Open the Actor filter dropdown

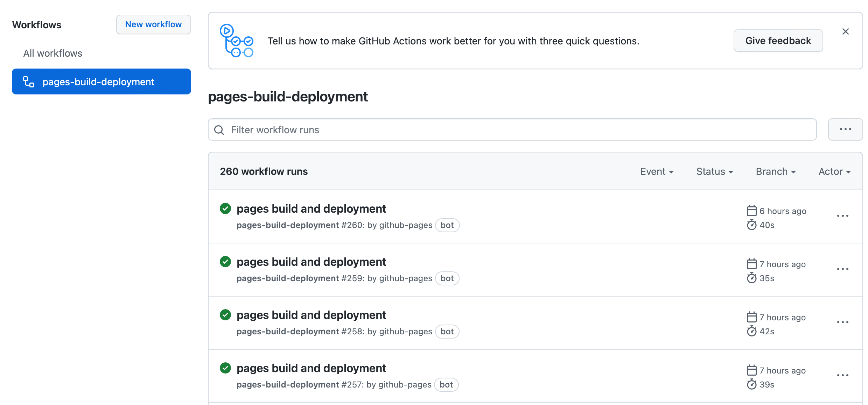pyautogui.click(x=834, y=171)
